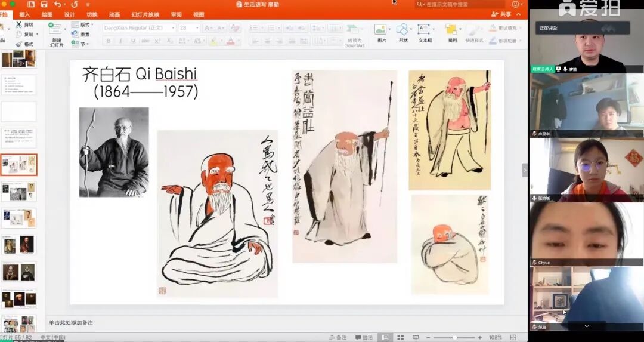Switch to the Design (设计) tab
The height and width of the screenshot is (342, 644).
coord(69,14)
